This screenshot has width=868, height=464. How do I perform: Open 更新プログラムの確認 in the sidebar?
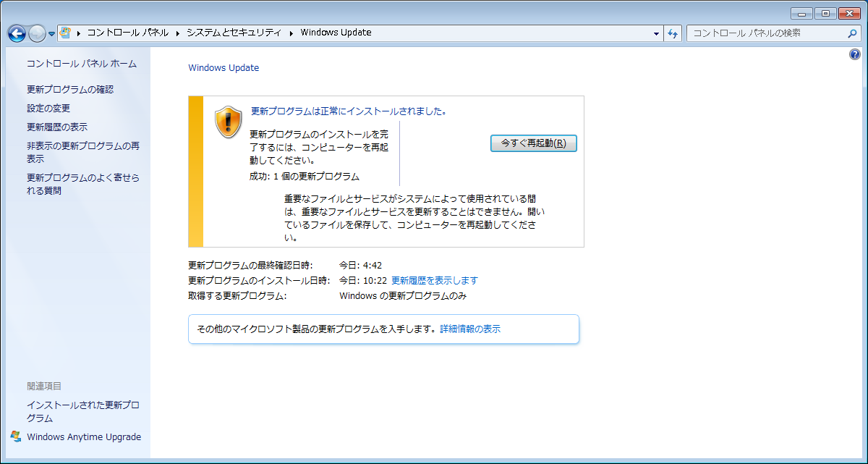70,90
